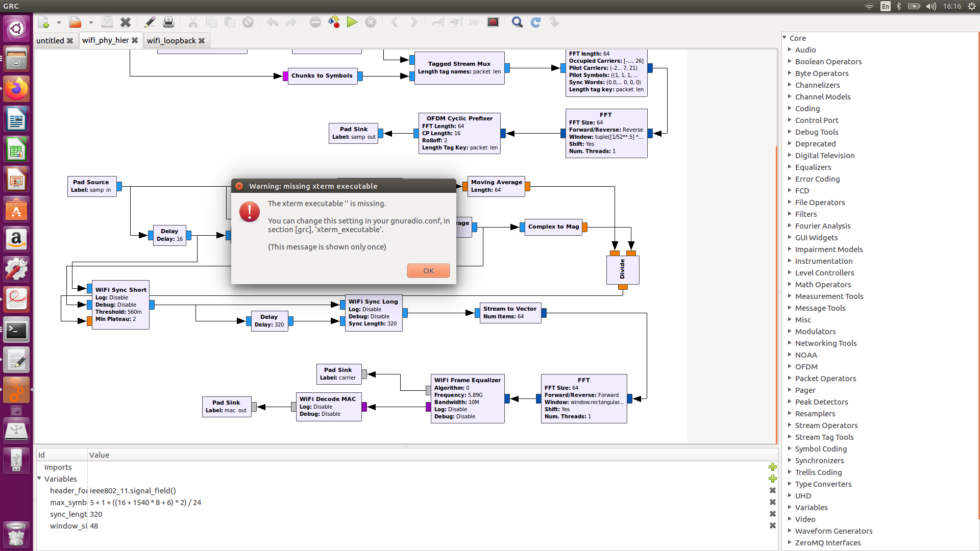Click the New flow graph icon
This screenshot has height=551, width=980.
[x=44, y=22]
